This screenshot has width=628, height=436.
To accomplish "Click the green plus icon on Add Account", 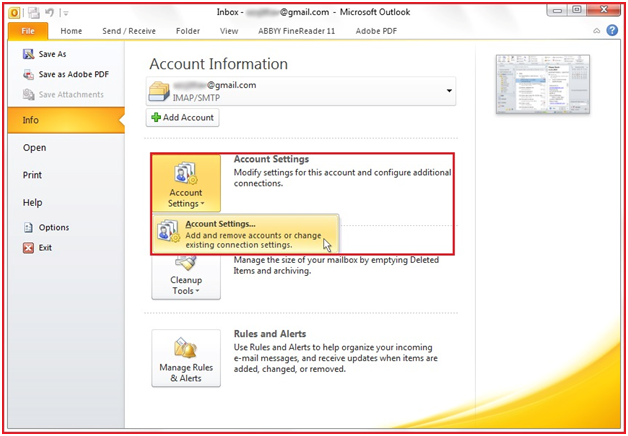I will click(x=156, y=117).
